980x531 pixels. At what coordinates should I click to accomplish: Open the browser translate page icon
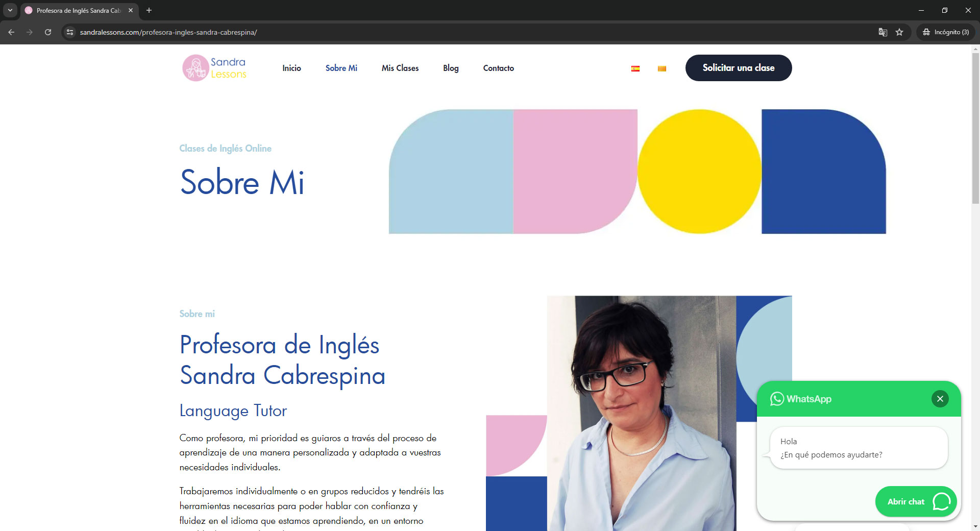pos(883,32)
